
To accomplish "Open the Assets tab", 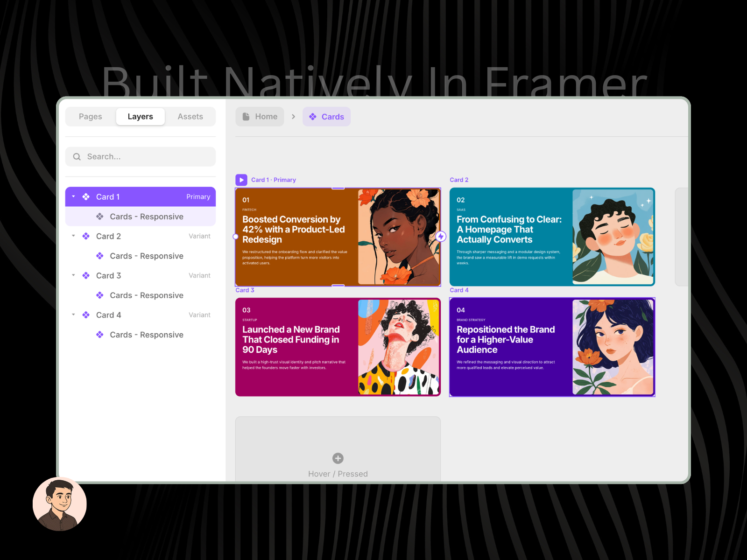I will coord(190,117).
